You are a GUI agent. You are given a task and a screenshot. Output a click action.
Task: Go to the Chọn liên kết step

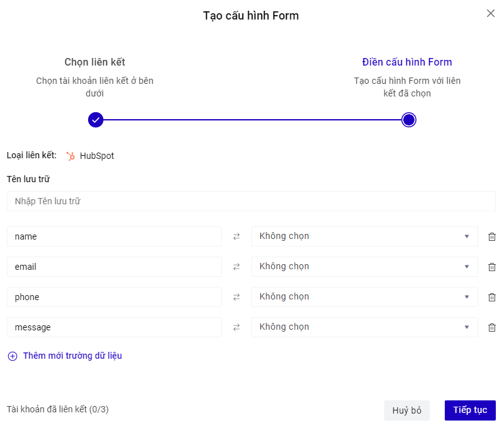coord(96,120)
